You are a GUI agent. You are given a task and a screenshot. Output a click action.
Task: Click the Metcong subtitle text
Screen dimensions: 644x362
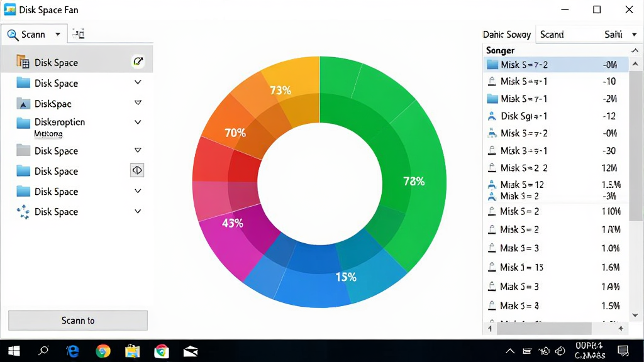coord(48,134)
